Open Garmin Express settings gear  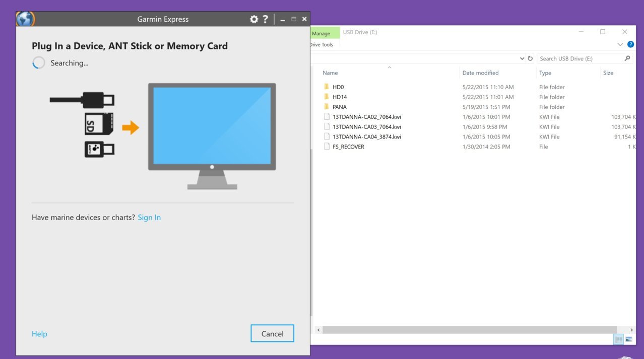coord(254,19)
